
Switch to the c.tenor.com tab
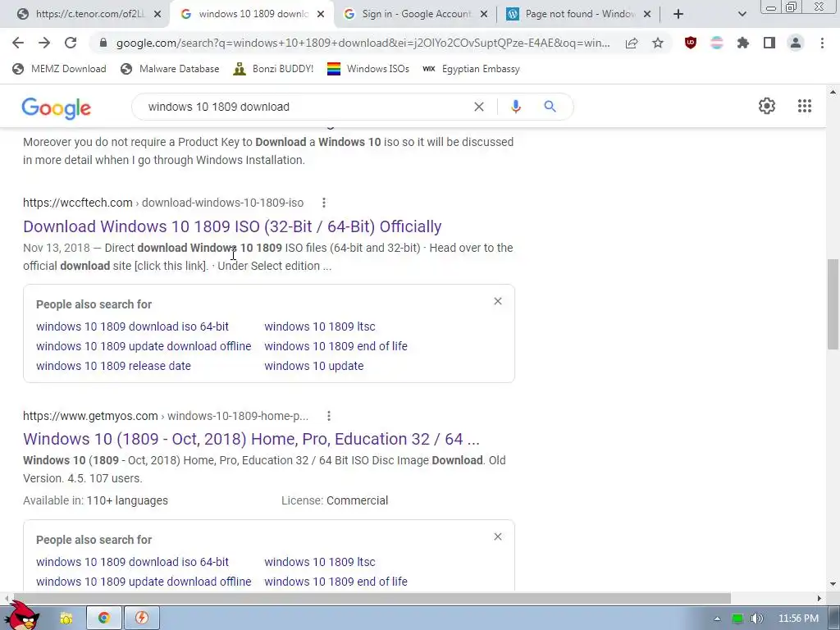(81, 14)
